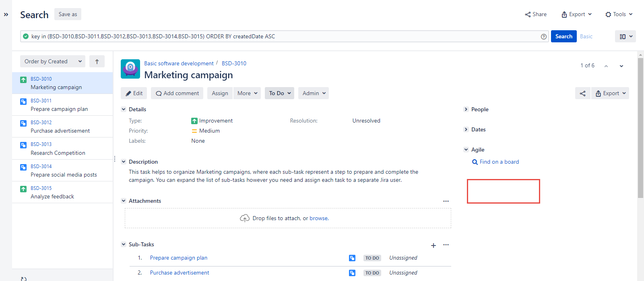Open Sub-Tasks options ellipsis menu
The image size is (644, 281).
point(446,245)
